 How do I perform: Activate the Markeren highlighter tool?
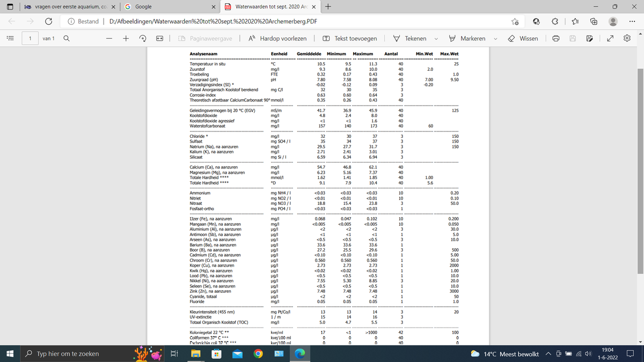[466, 39]
